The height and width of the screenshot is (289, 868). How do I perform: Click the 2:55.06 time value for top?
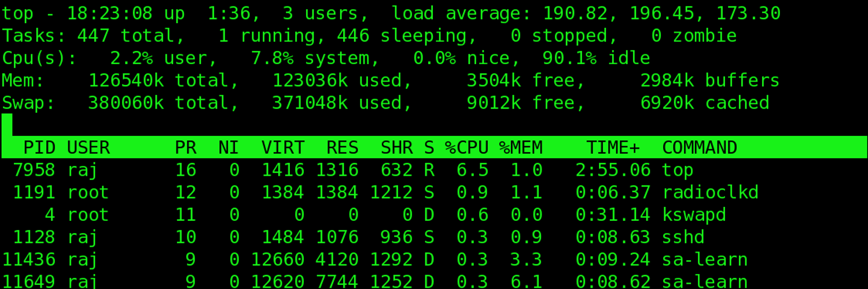pyautogui.click(x=613, y=170)
